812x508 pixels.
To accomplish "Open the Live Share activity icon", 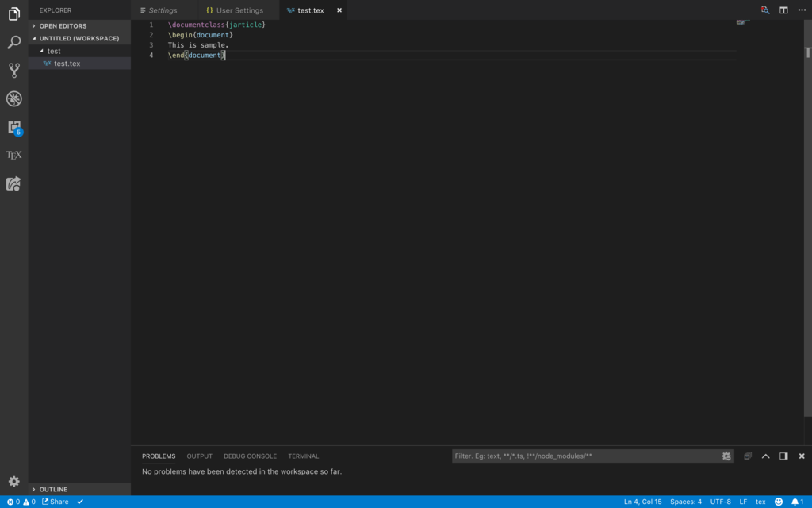I will tap(14, 183).
